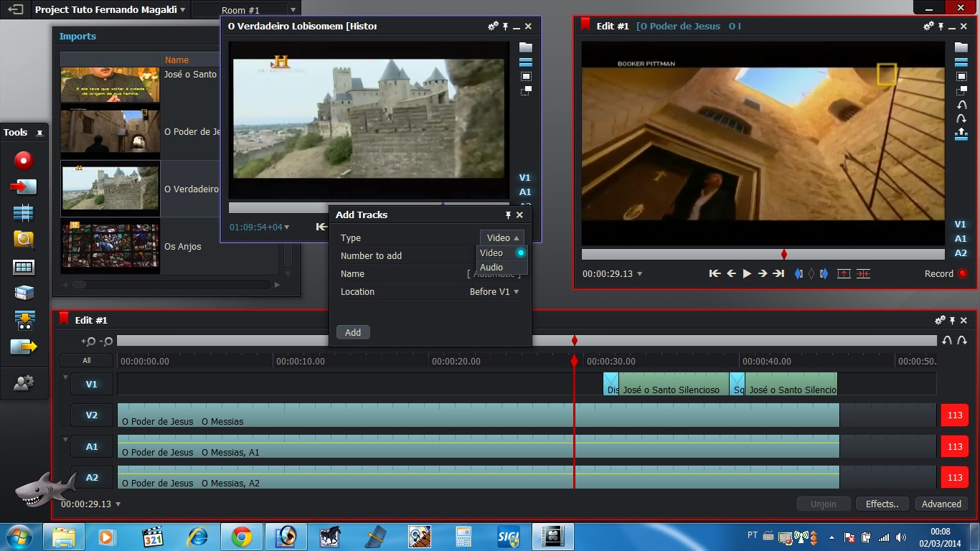Open the Room #1 dropdown
This screenshot has width=980, height=551.
coord(293,10)
